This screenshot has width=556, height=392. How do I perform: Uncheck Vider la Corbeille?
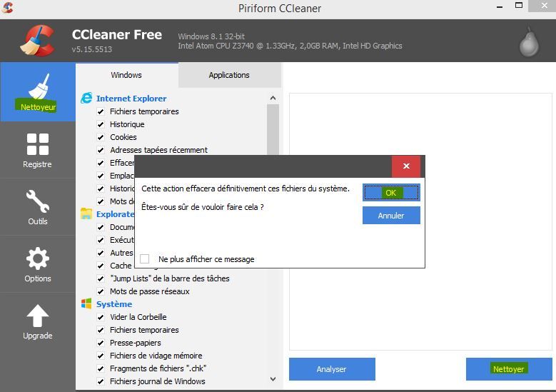click(101, 317)
